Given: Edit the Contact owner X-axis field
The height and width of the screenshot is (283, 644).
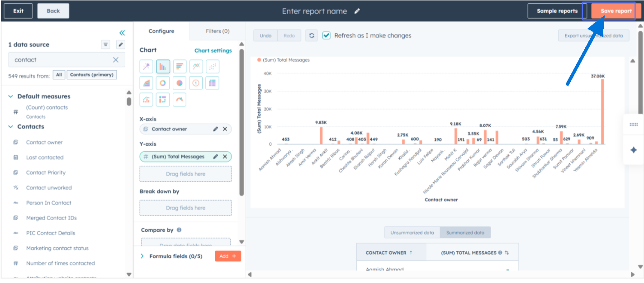Looking at the screenshot, I should (216, 129).
